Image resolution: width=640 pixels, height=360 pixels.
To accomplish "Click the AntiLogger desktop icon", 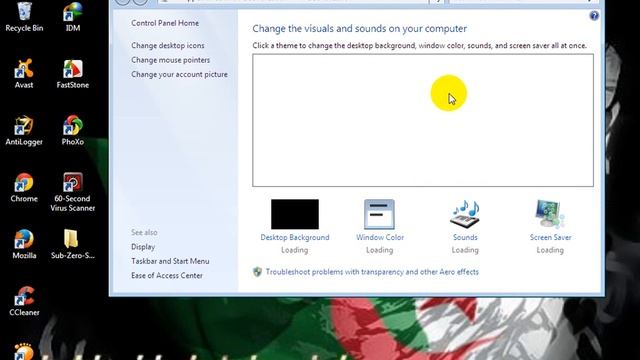I will coord(24,131).
